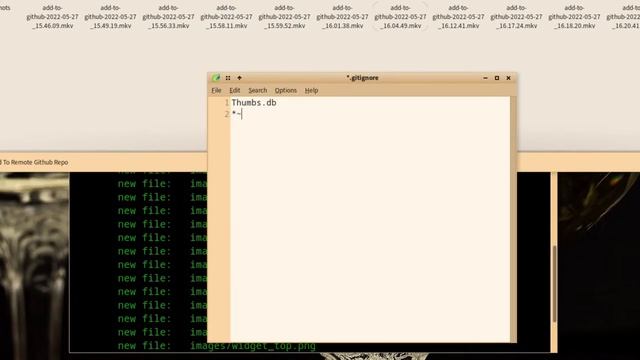
Task: Open the File menu in .gitignore editor
Action: tap(216, 90)
